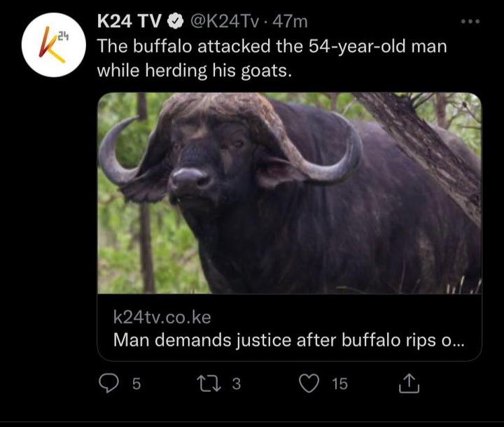Click the retweet count 3

tap(237, 384)
